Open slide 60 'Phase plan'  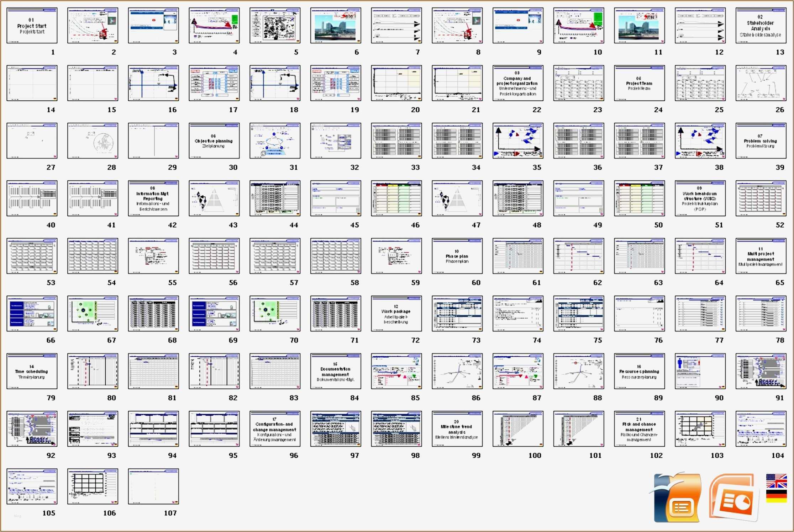coord(457,256)
